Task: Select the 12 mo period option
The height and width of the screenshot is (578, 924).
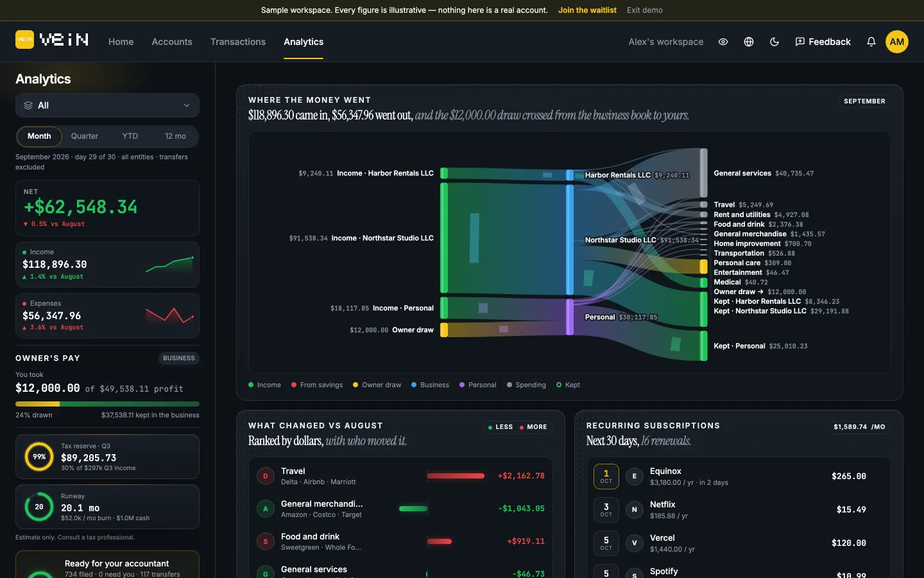Action: click(175, 136)
